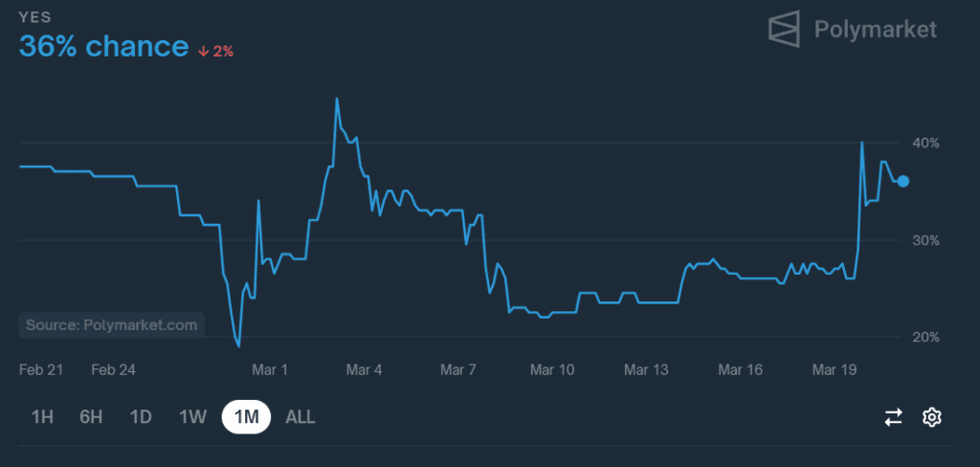Click the Polymarket brand text

[x=876, y=30]
